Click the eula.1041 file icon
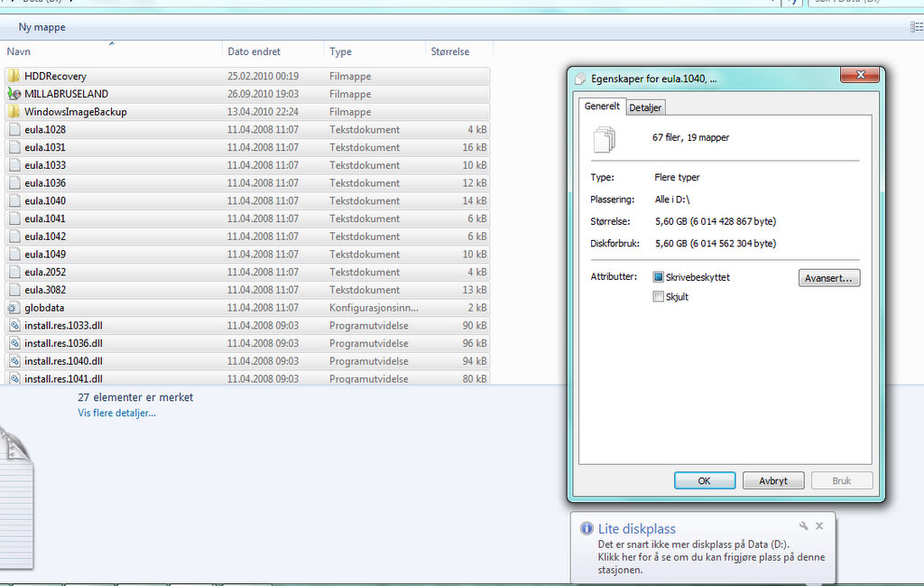 click(14, 219)
